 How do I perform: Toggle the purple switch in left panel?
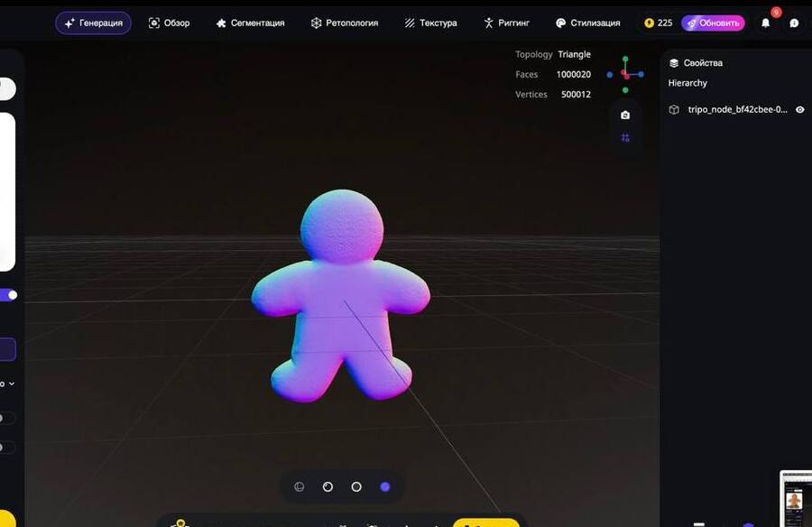pos(8,295)
